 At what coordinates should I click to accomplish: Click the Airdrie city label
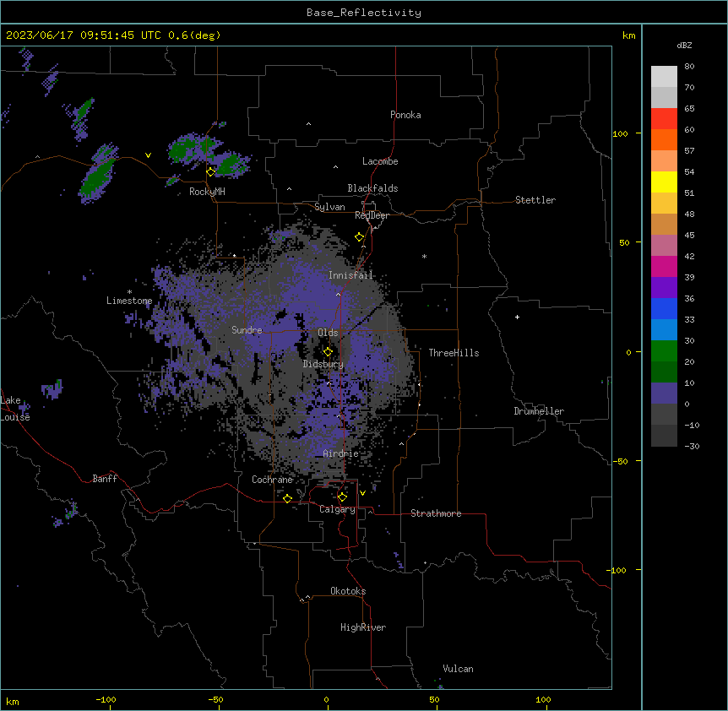click(x=341, y=453)
